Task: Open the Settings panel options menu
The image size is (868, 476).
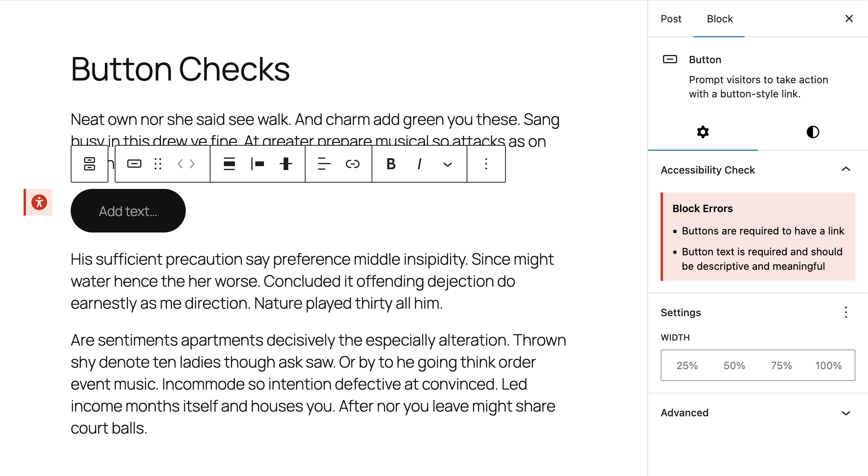Action: pos(846,313)
